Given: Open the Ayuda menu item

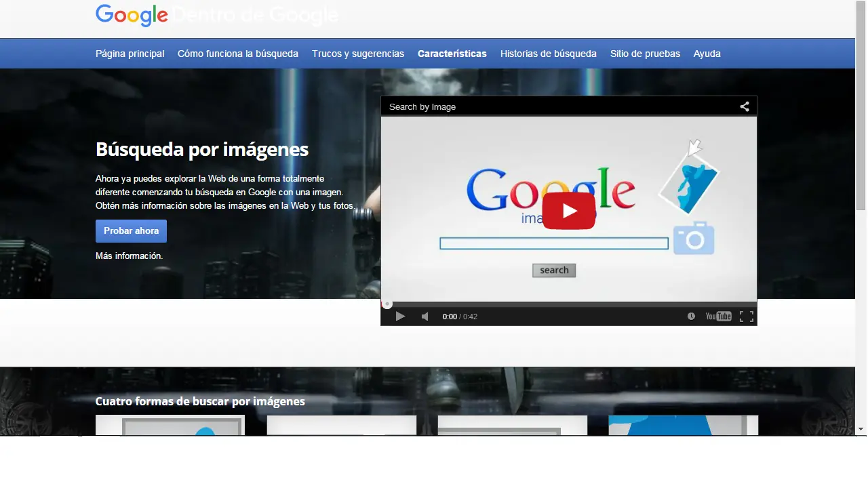Looking at the screenshot, I should coord(707,54).
